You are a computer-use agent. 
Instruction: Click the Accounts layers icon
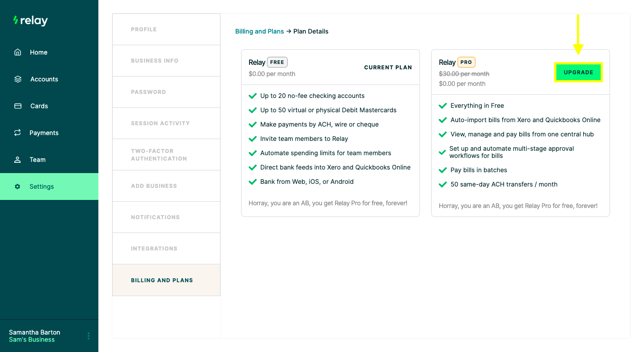click(x=18, y=79)
